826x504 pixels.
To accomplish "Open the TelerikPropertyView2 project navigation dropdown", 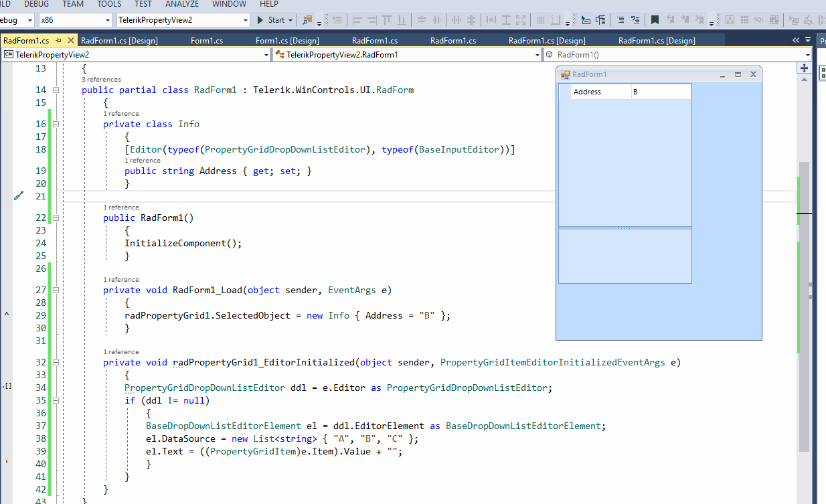I will (266, 55).
